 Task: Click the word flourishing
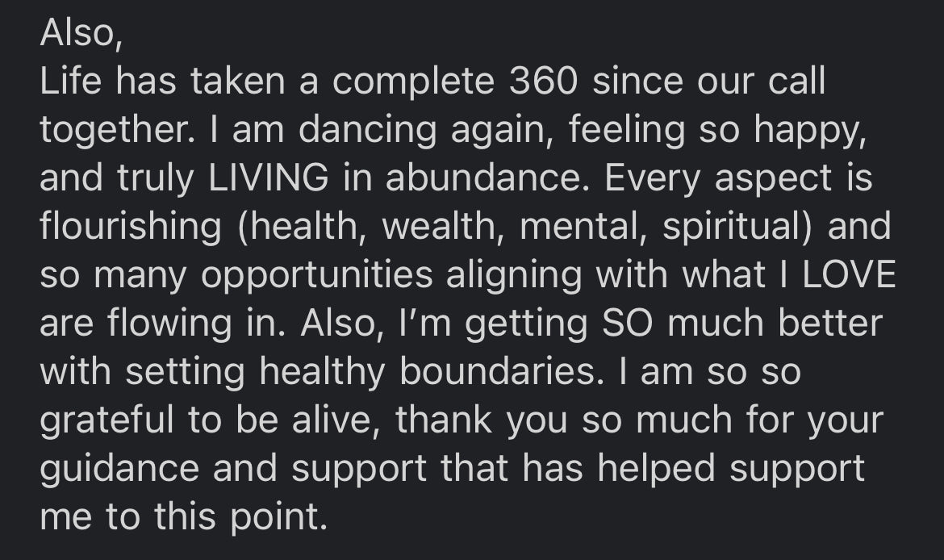pyautogui.click(x=130, y=227)
